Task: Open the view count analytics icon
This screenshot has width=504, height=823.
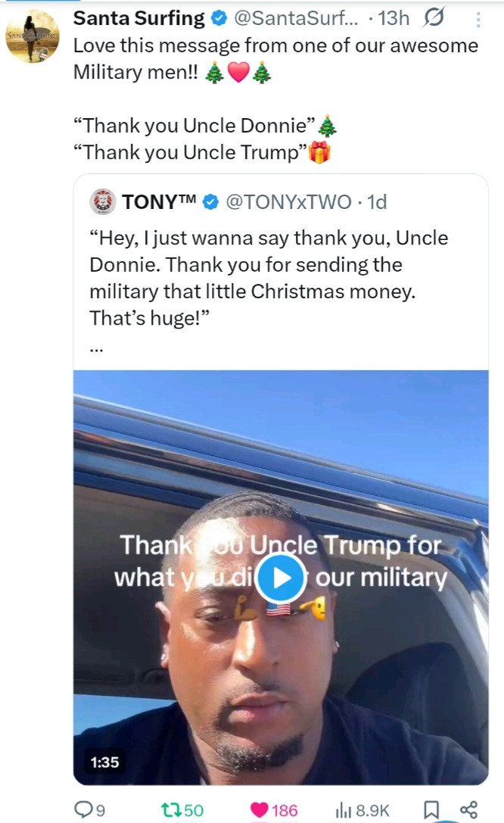Action: [x=343, y=809]
